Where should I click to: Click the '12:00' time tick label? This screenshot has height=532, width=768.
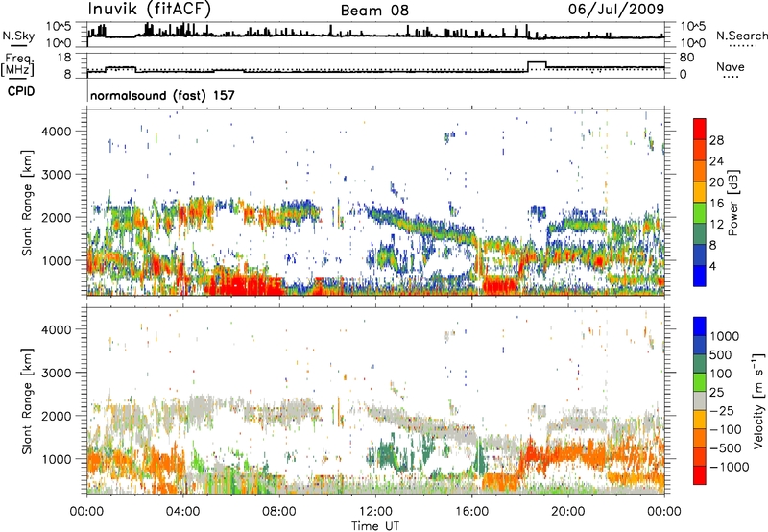pyautogui.click(x=375, y=512)
